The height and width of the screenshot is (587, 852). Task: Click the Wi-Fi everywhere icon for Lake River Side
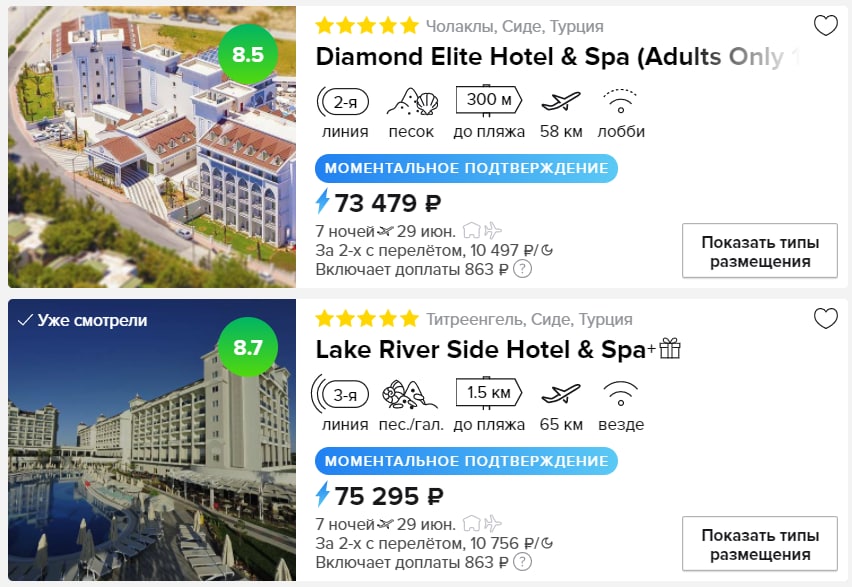pyautogui.click(x=621, y=394)
